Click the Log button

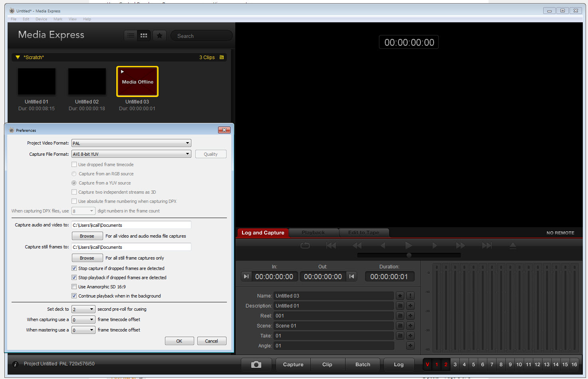point(399,364)
